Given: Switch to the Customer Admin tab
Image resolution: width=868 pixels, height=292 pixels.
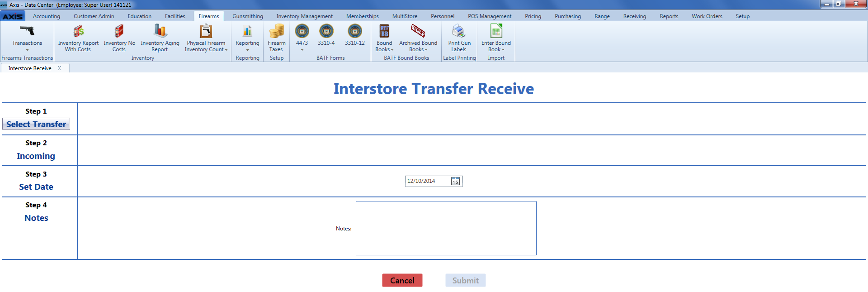Looking at the screenshot, I should [x=94, y=16].
